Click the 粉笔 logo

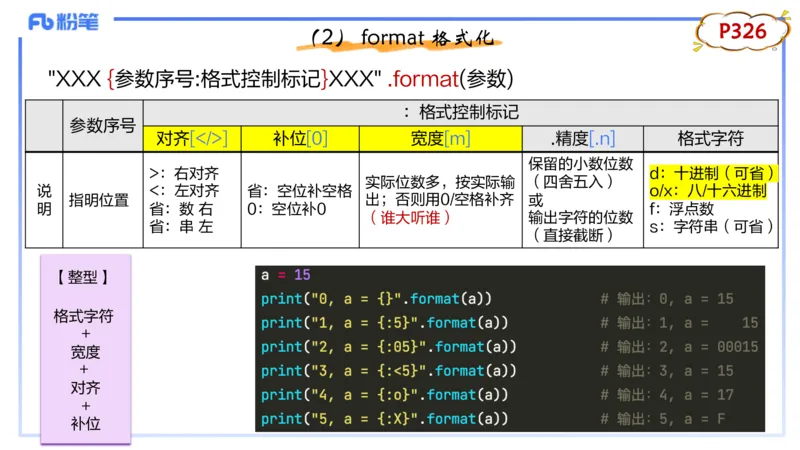(63, 22)
